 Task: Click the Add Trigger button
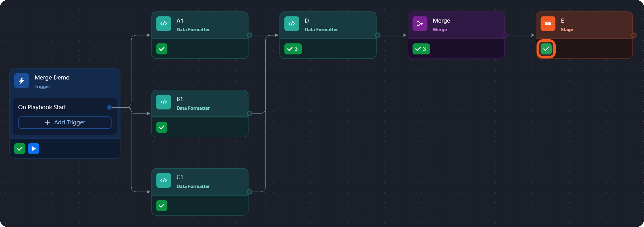click(x=65, y=122)
